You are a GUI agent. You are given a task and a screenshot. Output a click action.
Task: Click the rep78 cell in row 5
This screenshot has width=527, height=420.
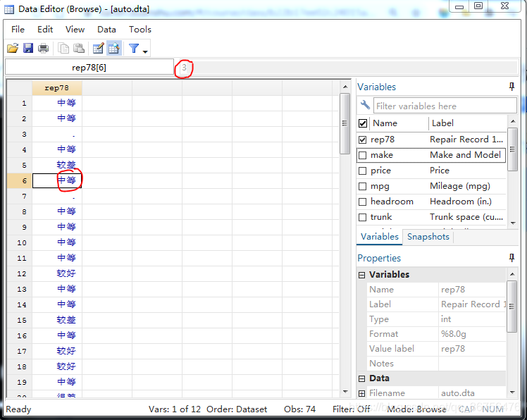point(57,165)
